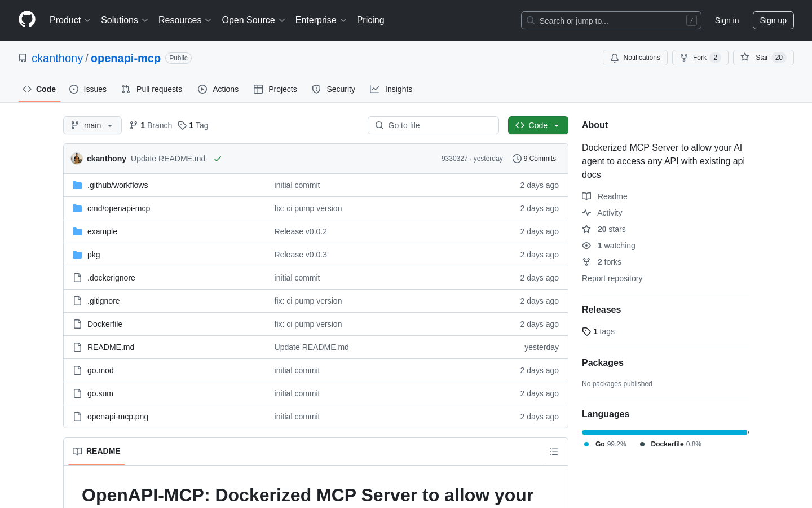Expand the Resources menu
The image size is (812, 508).
[185, 20]
